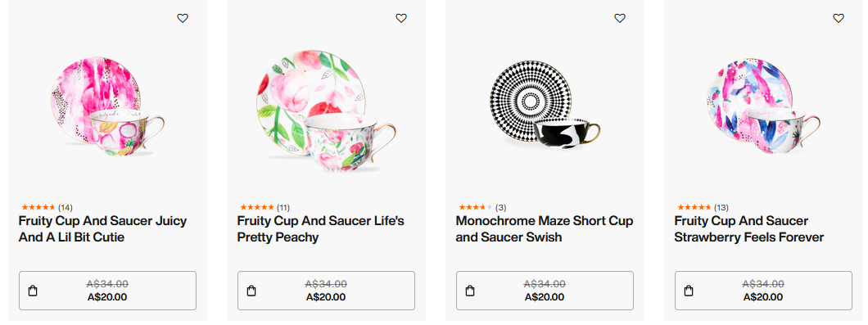Open Fruity Cup And Saucer Life's Pretty Peachy
This screenshot has width=868, height=325.
point(320,229)
